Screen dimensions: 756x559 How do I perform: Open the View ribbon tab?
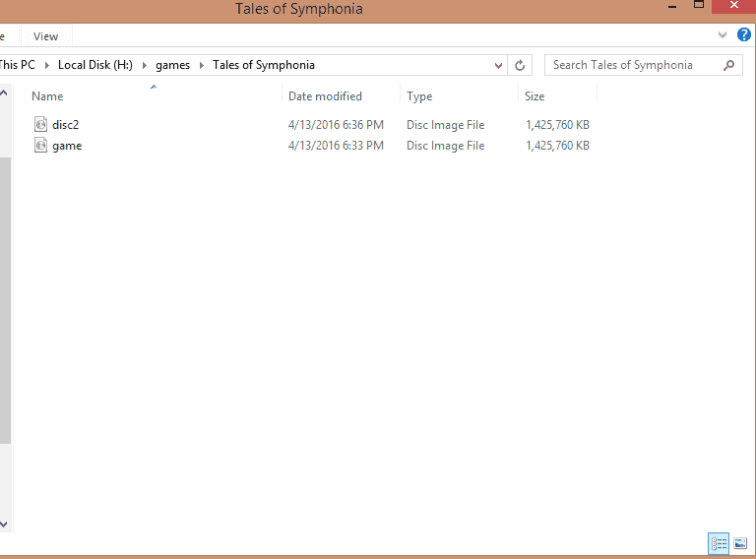46,36
